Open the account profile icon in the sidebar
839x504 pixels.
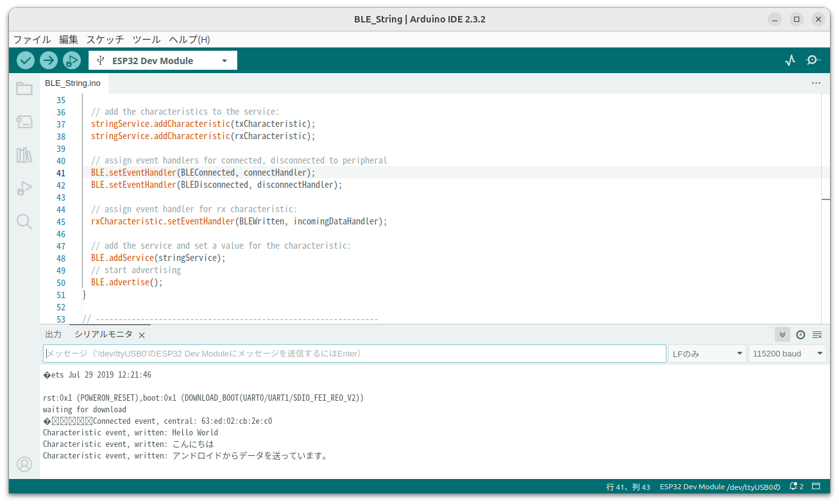pos(24,464)
